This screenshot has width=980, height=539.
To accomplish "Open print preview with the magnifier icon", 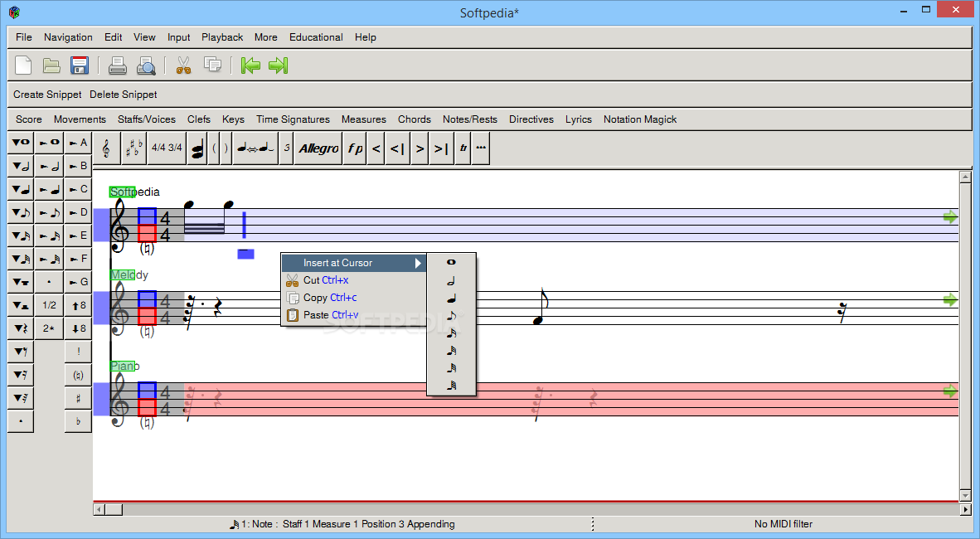I will tap(146, 65).
